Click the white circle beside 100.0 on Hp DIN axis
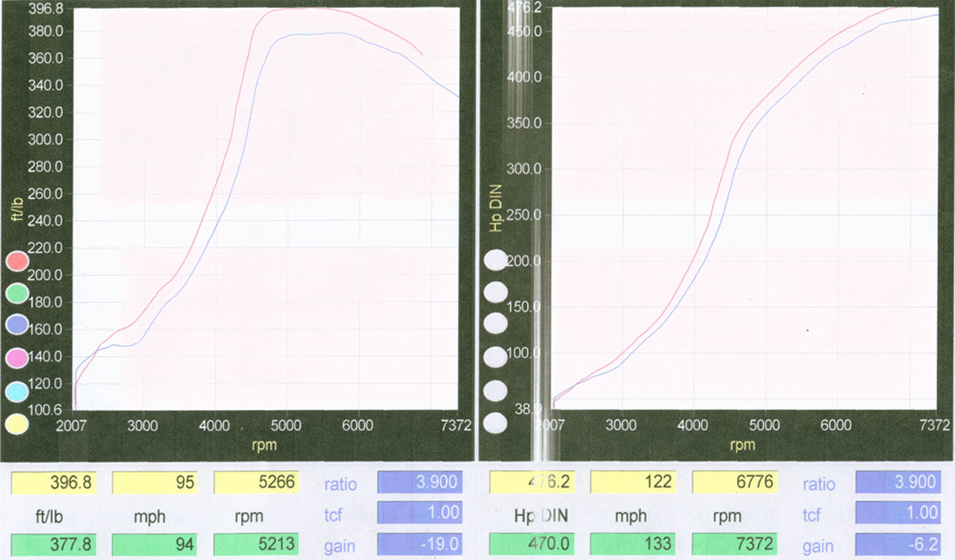 point(495,357)
